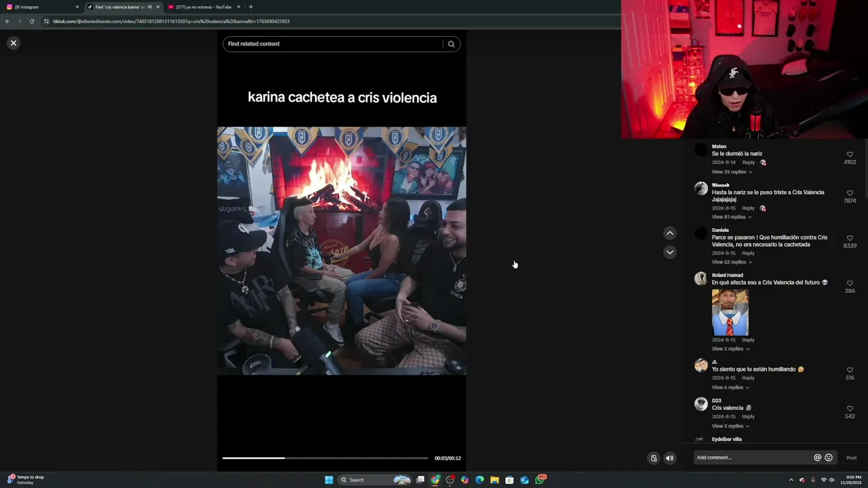The image size is (868, 488).
Task: Open the weather widget 'Temps to drop'
Action: point(26,479)
